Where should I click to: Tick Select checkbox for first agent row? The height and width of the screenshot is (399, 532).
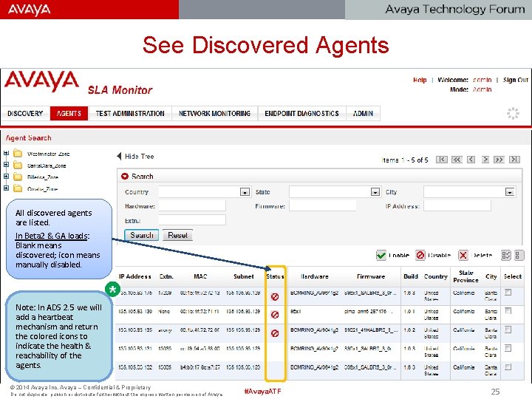click(x=508, y=292)
